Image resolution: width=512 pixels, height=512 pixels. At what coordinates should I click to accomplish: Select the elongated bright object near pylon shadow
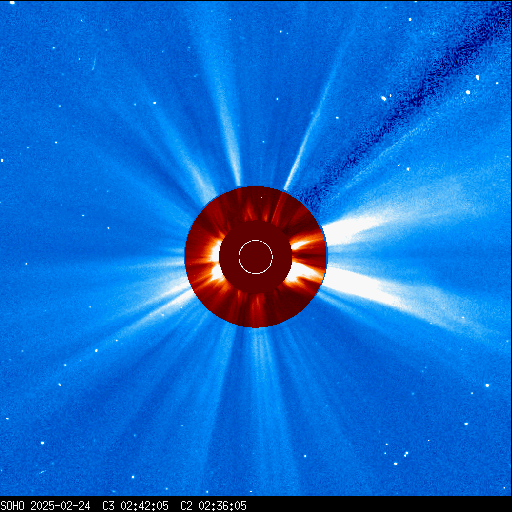pos(383,98)
